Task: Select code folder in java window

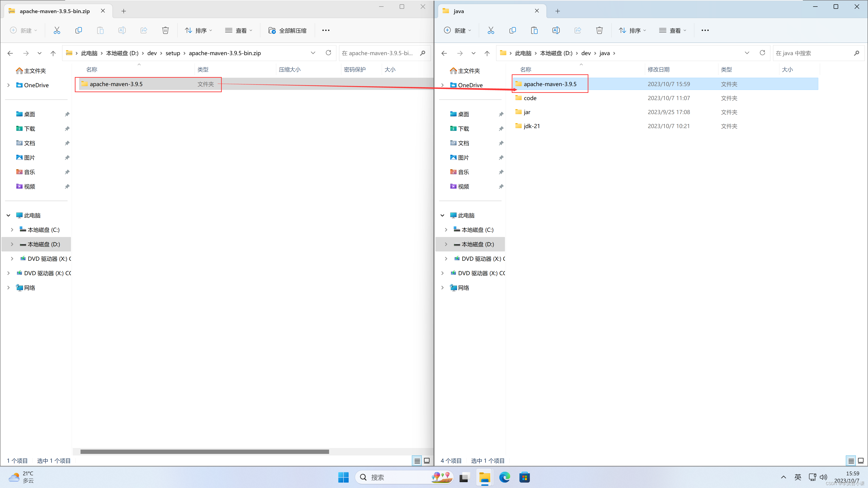Action: pos(666,98)
